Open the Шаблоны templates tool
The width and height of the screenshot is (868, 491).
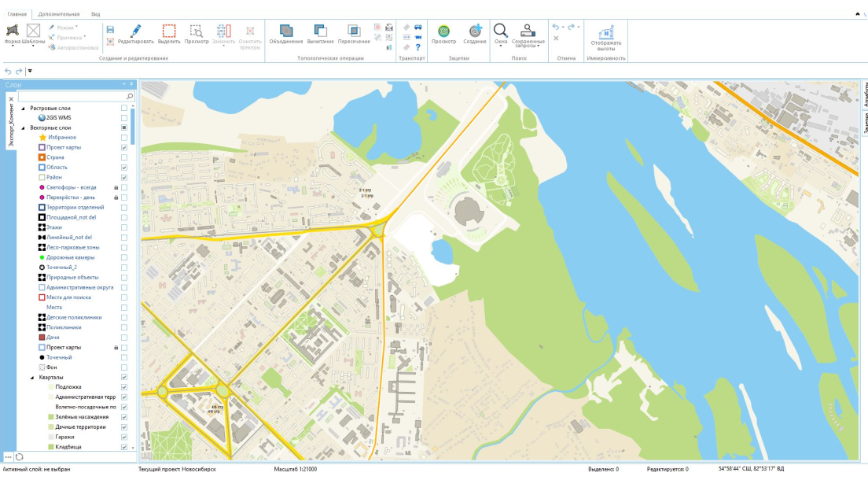pos(33,34)
